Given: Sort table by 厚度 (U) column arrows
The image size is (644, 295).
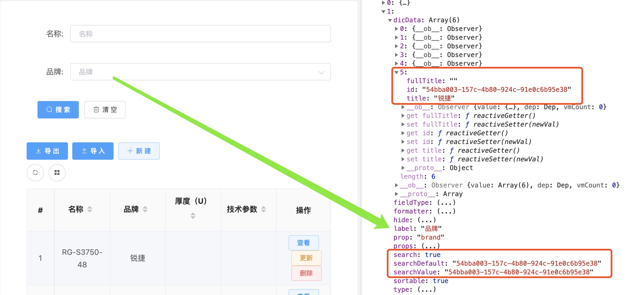Looking at the screenshot, I should pyautogui.click(x=193, y=216).
